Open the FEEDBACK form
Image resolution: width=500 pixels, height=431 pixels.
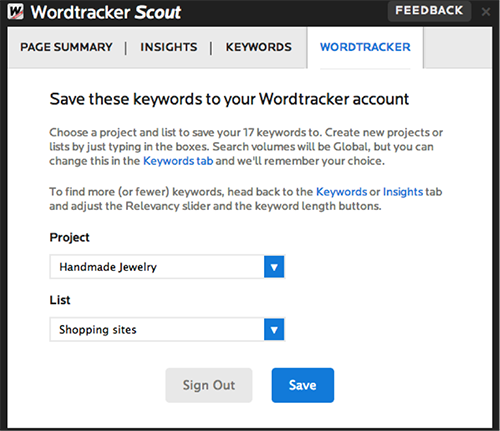coord(429,11)
